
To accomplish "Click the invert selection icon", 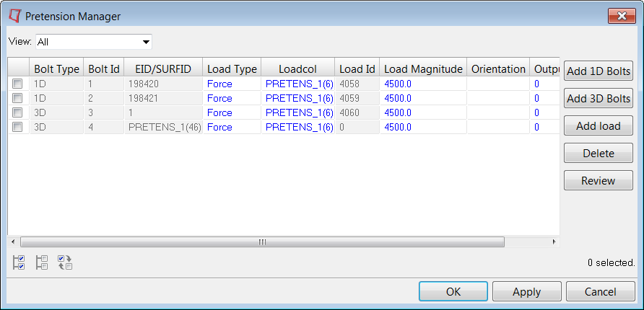I will tap(65, 262).
